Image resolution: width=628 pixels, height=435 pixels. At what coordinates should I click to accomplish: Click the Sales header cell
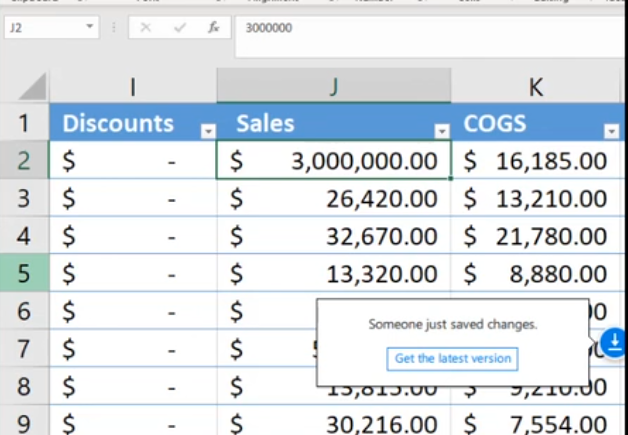334,122
